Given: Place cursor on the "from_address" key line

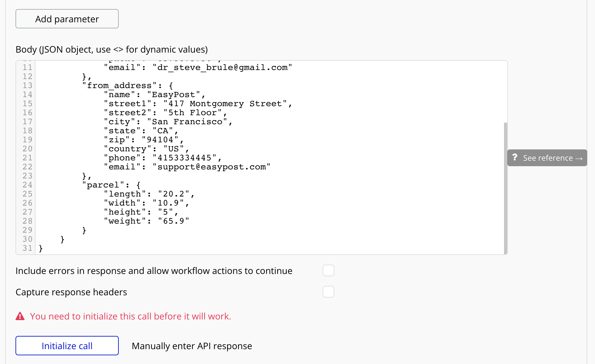Looking at the screenshot, I should coord(119,86).
